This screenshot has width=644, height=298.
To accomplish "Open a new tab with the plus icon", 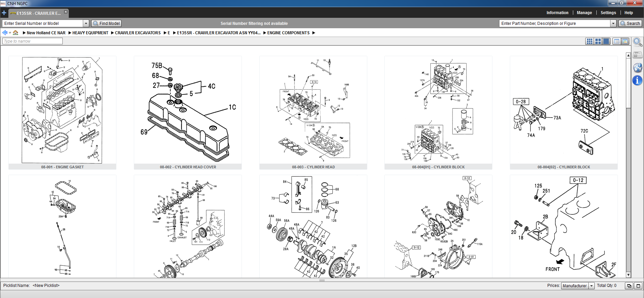I will click(x=4, y=13).
